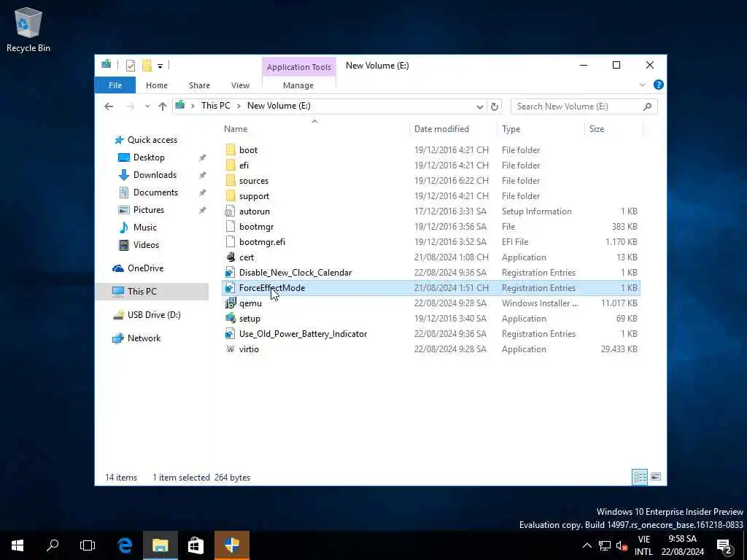Open the Store app from taskbar

(196, 545)
